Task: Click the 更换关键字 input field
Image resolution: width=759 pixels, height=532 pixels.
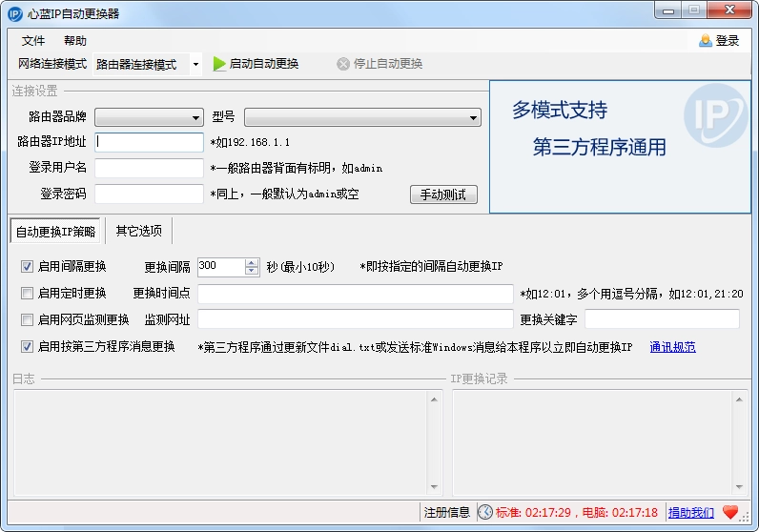Action: click(x=662, y=319)
